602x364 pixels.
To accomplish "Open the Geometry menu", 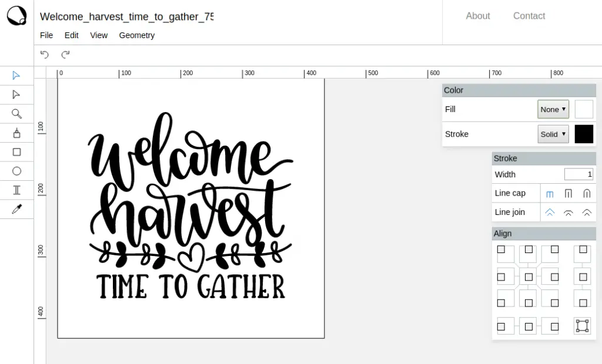I will pos(136,35).
